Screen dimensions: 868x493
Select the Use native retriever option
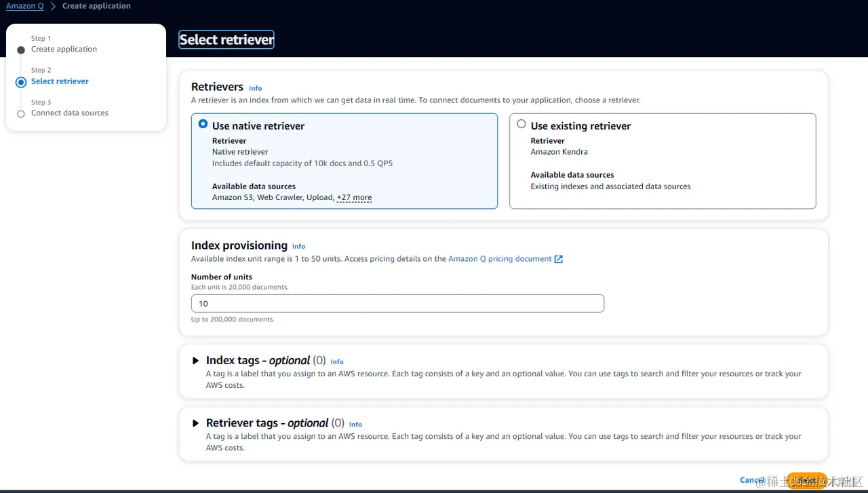coord(203,125)
